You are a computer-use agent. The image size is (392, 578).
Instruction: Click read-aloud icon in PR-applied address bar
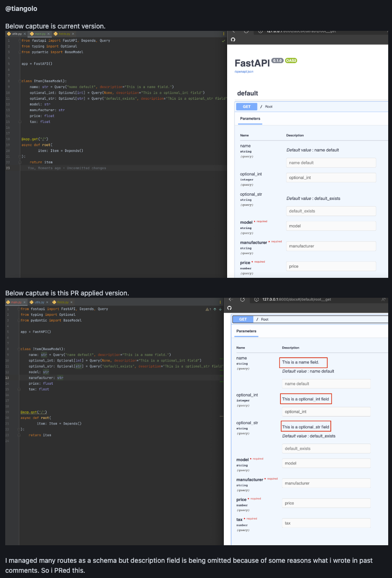tap(383, 299)
